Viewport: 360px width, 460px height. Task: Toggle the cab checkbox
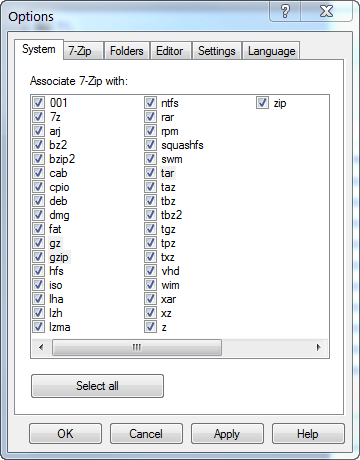pyautogui.click(x=38, y=173)
